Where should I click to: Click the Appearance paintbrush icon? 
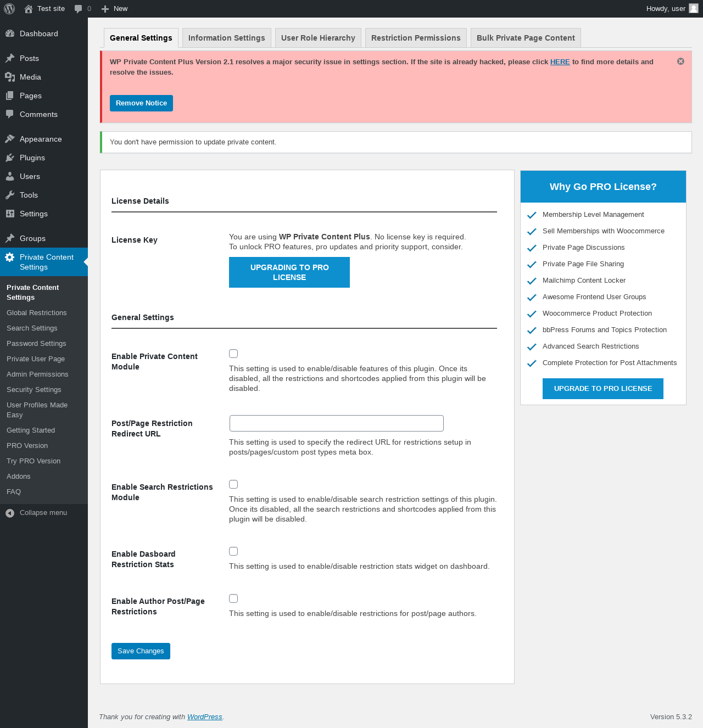point(10,139)
